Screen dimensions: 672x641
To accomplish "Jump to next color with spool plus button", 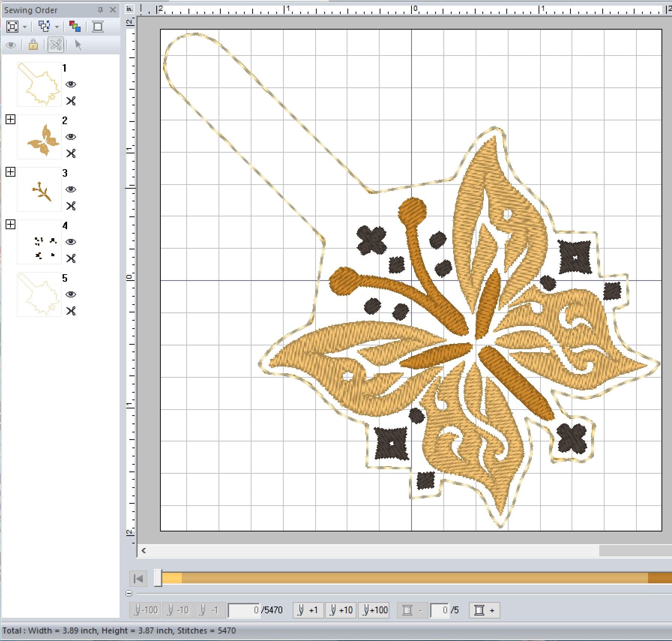I will 485,610.
